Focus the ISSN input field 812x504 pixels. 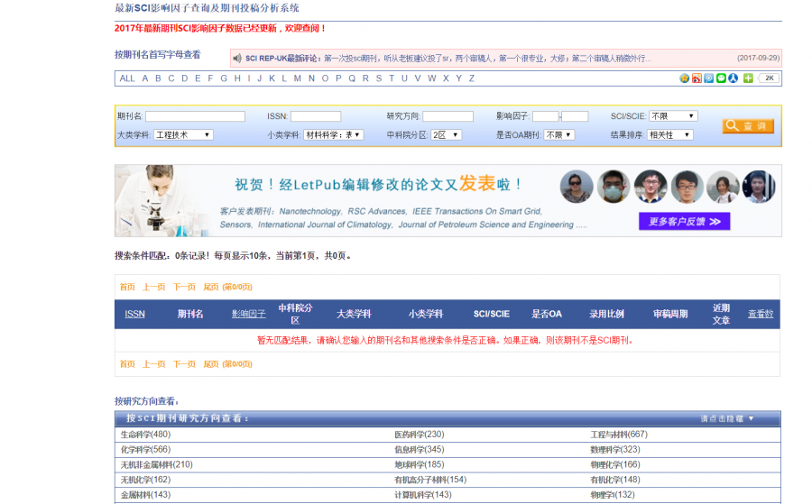[x=316, y=116]
